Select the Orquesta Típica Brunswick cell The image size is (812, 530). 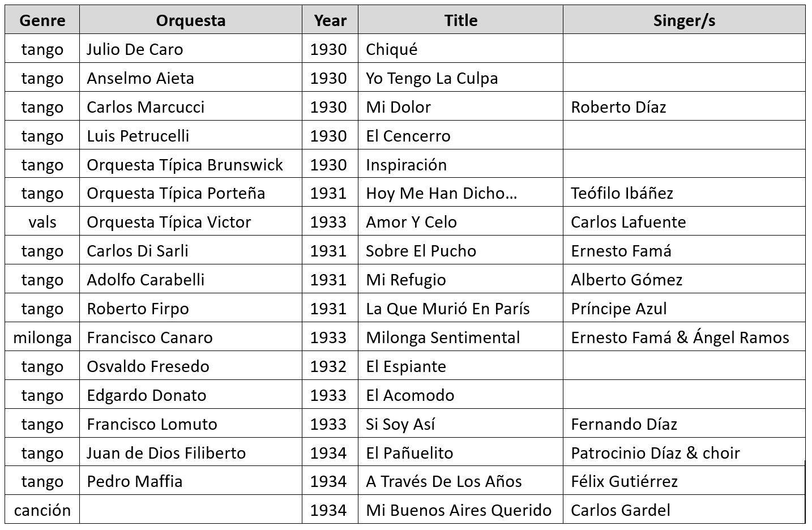click(185, 165)
